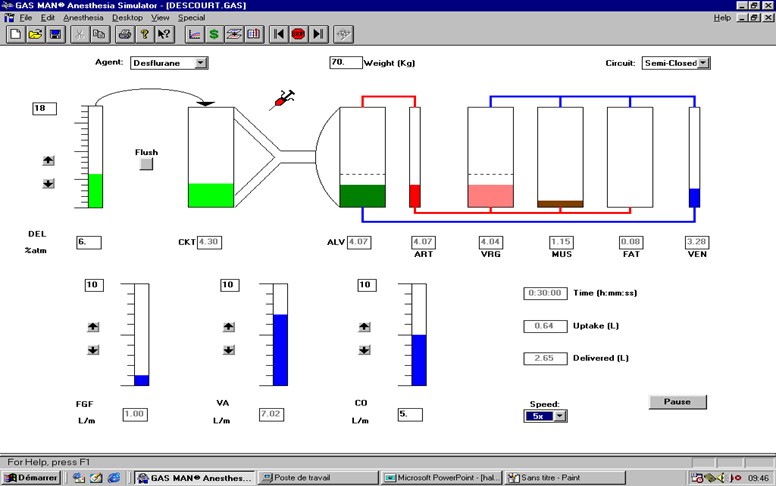Image resolution: width=776 pixels, height=486 pixels.
Task: Click the Open file folder icon
Action: point(35,34)
